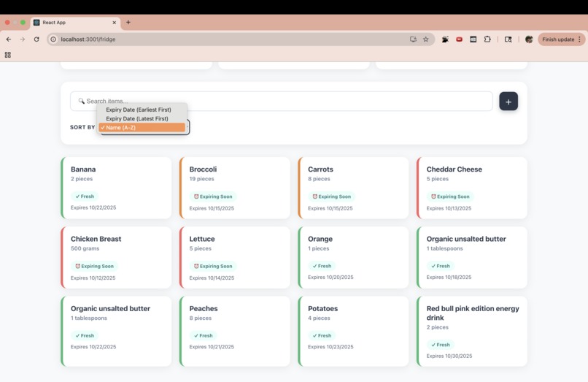Click Expires 10/21/2025 text

click(x=212, y=347)
